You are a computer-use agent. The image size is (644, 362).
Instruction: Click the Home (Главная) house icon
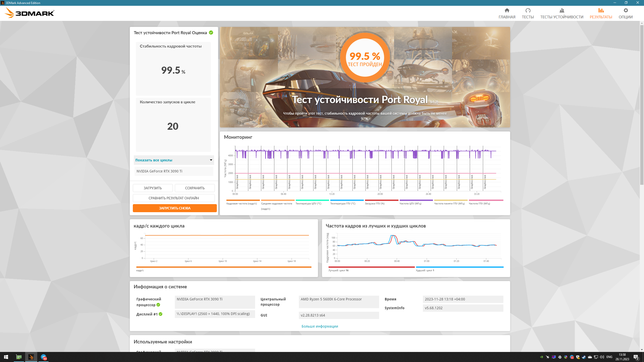point(507,10)
